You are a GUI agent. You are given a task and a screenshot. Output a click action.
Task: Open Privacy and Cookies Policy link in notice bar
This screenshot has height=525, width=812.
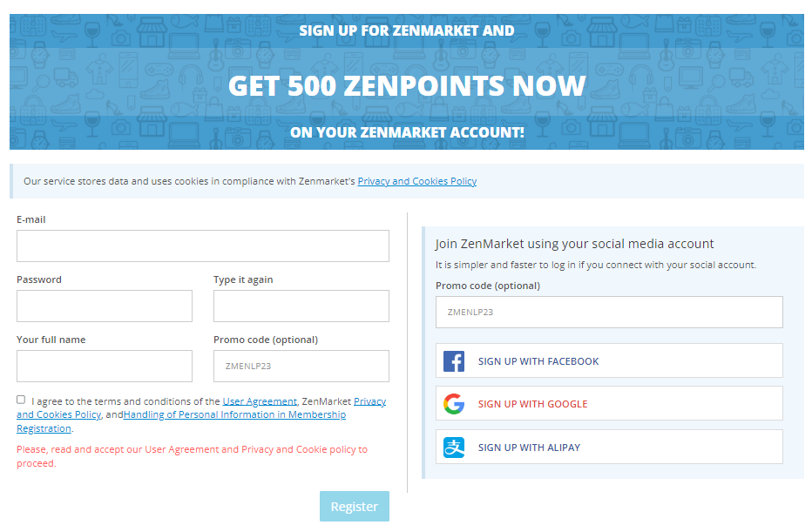[416, 181]
